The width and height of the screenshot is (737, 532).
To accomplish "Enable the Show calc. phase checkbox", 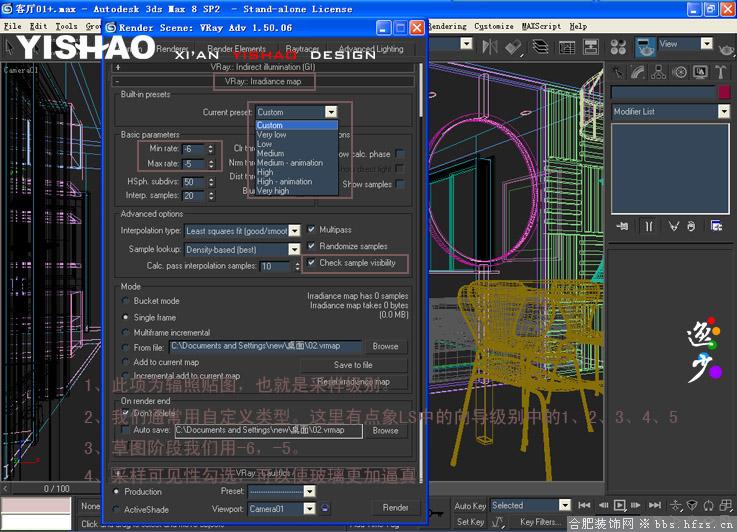I will [400, 154].
